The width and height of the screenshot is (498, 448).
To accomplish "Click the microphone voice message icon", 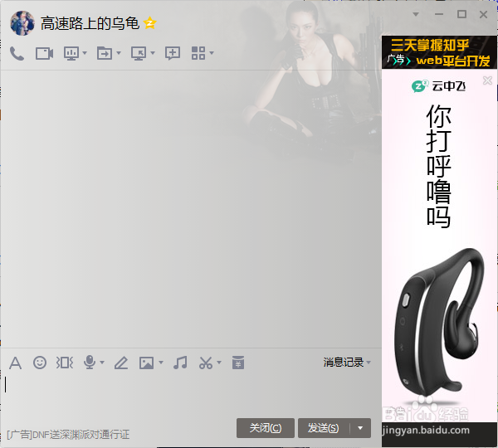I will [x=90, y=363].
